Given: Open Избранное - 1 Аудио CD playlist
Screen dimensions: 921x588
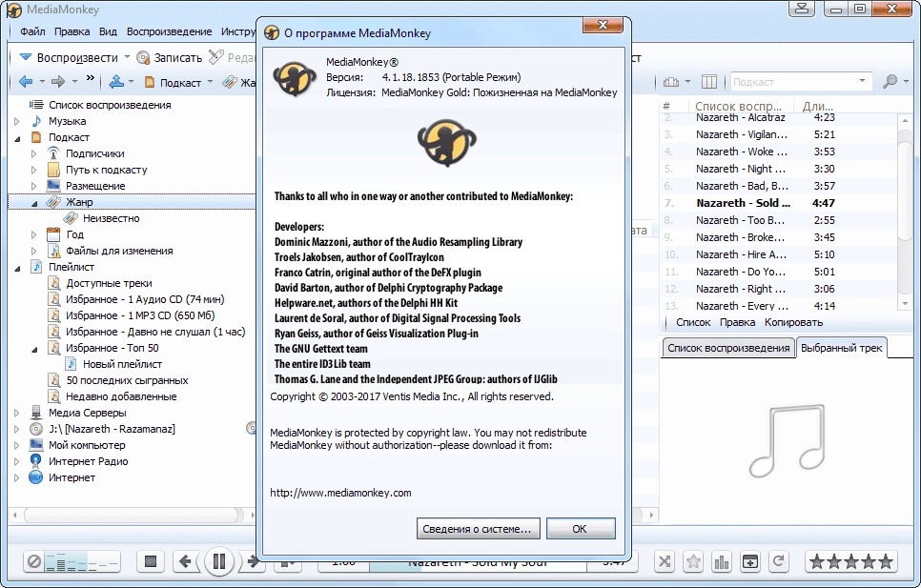Looking at the screenshot, I should click(145, 299).
